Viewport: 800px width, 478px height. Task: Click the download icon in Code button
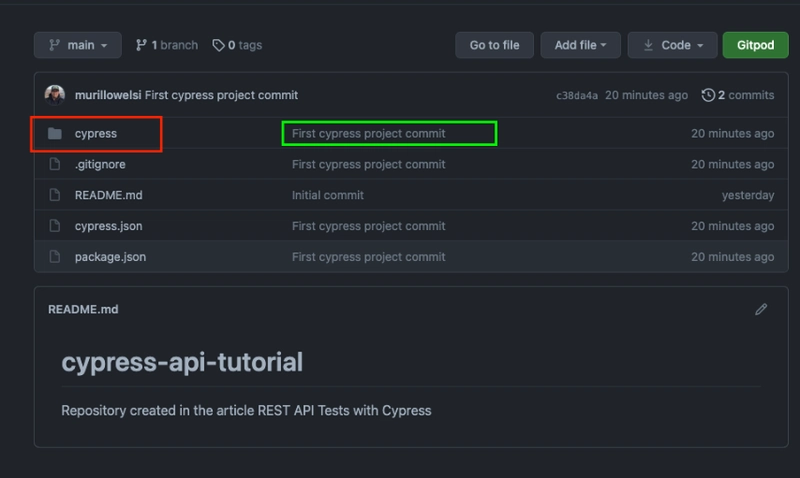[x=648, y=45]
